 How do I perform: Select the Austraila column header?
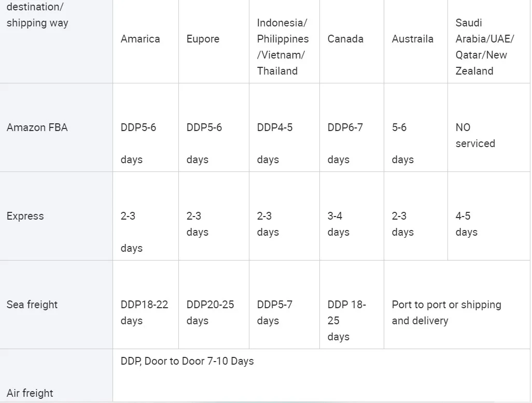point(416,41)
